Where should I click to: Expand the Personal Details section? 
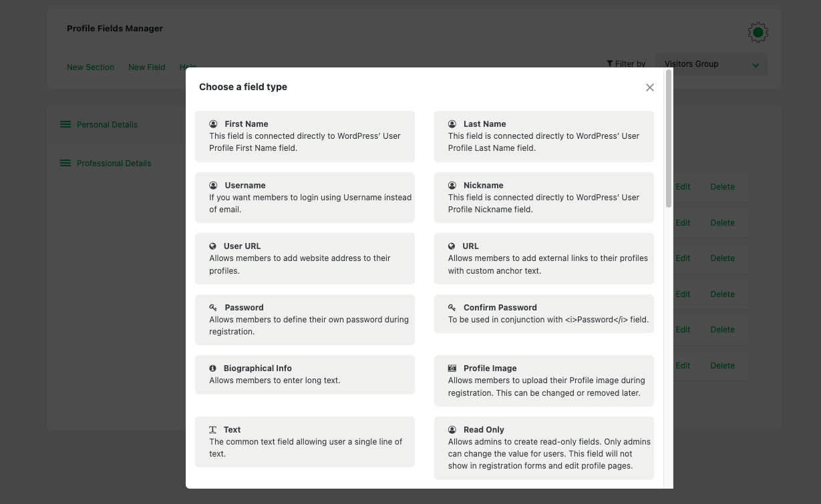[107, 125]
